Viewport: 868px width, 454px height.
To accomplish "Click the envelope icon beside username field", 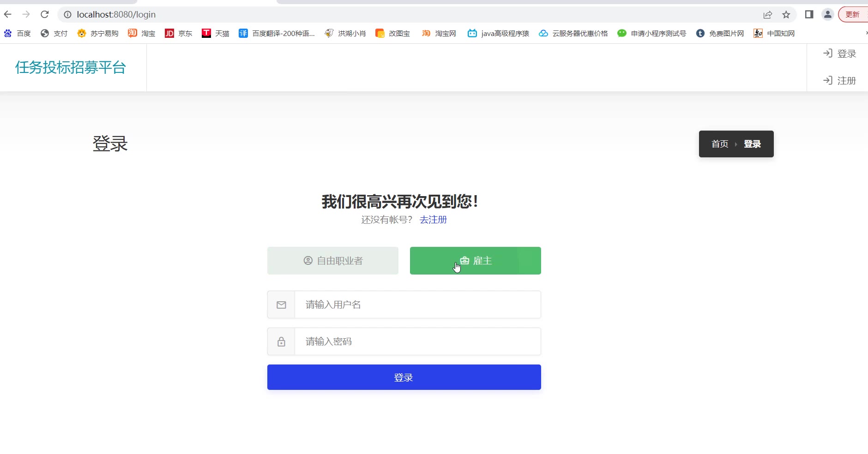I will 281,305.
